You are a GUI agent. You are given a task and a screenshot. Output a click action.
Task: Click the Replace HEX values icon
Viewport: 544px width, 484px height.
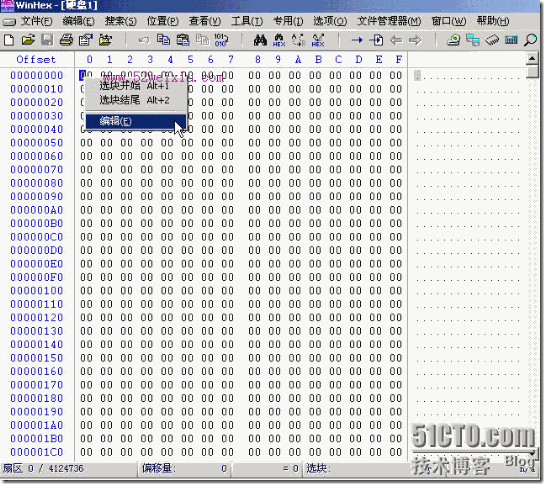point(318,40)
